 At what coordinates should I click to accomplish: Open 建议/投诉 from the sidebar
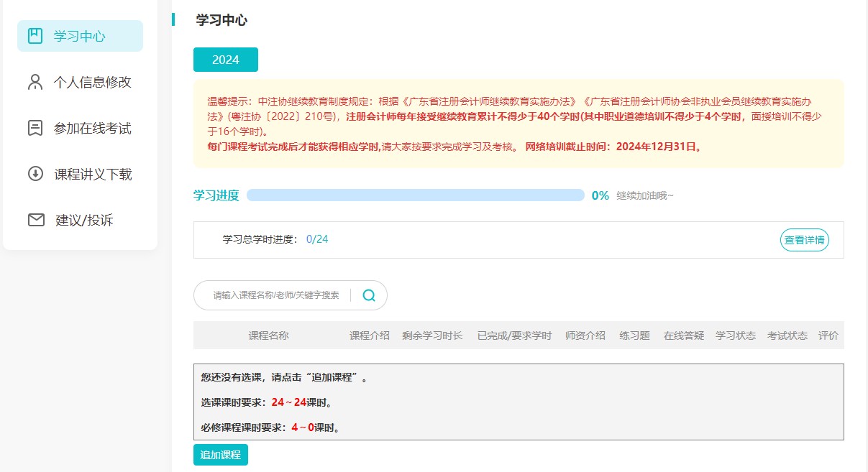pyautogui.click(x=86, y=220)
